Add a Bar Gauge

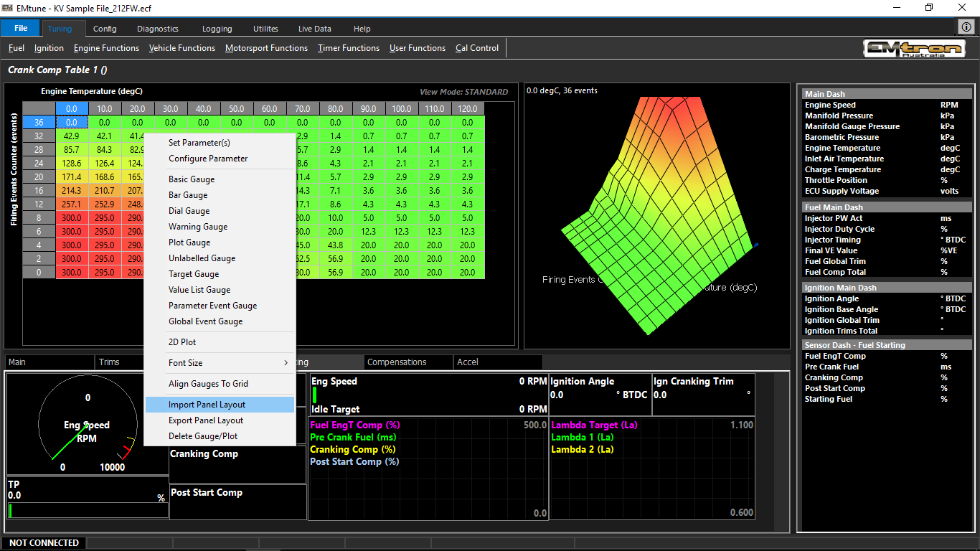click(x=220, y=195)
